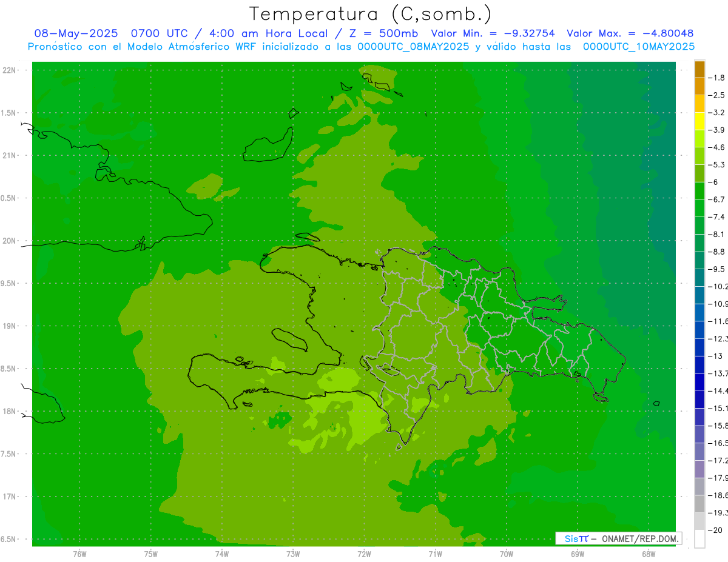Screen dimensions: 728x562
Task: Click the '-20' legend value
Action: [716, 530]
